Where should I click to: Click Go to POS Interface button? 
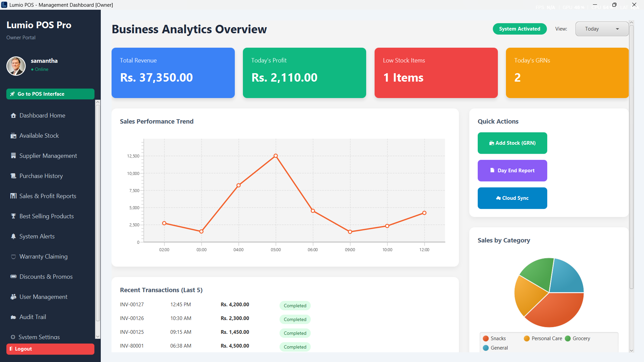tap(50, 94)
